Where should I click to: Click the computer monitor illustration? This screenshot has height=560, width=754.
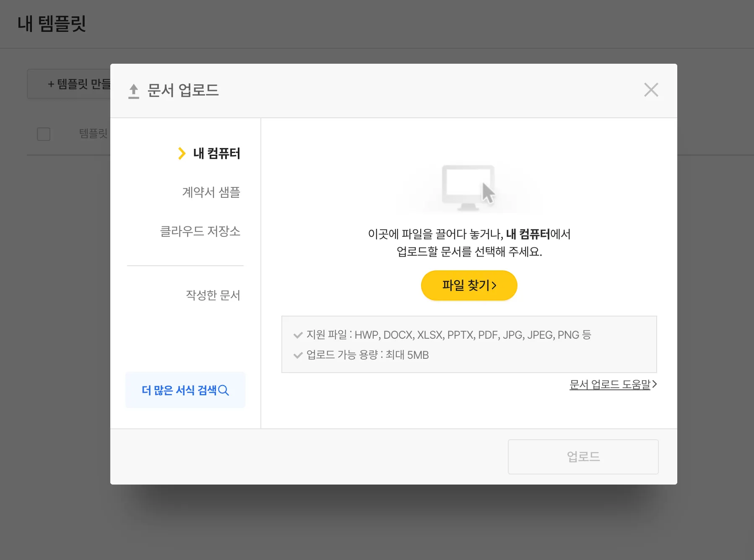[x=469, y=187]
